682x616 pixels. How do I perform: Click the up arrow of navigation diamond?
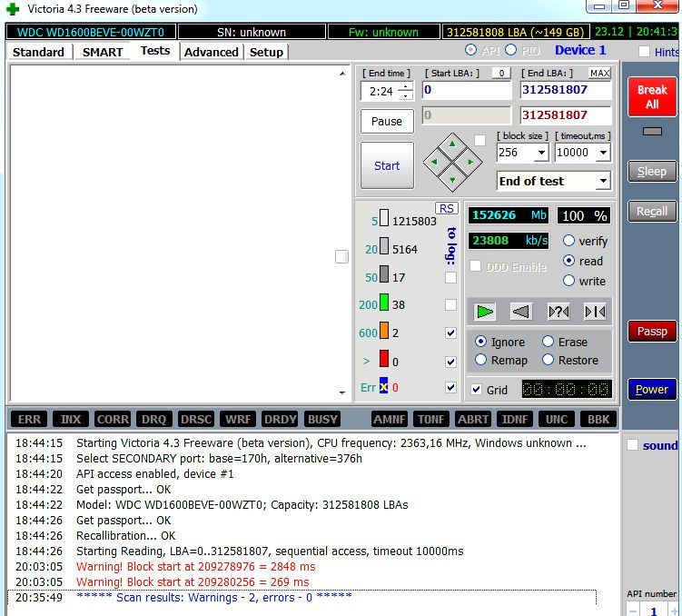(452, 144)
